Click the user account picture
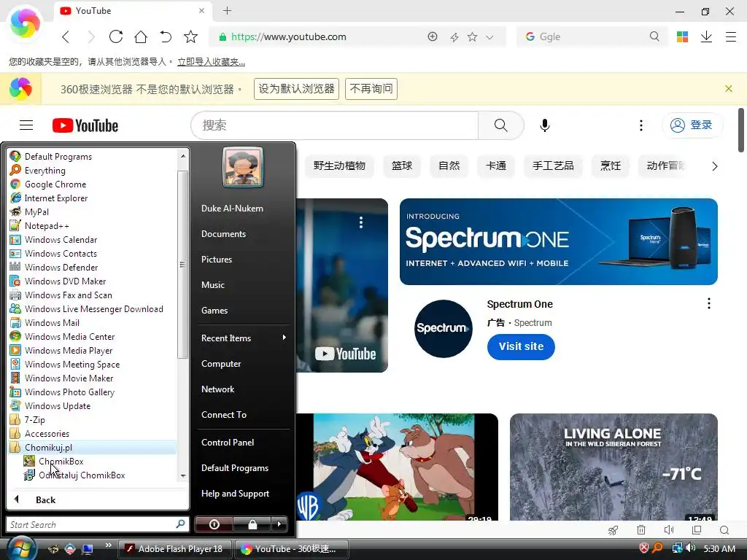Image resolution: width=747 pixels, height=560 pixels. click(243, 167)
